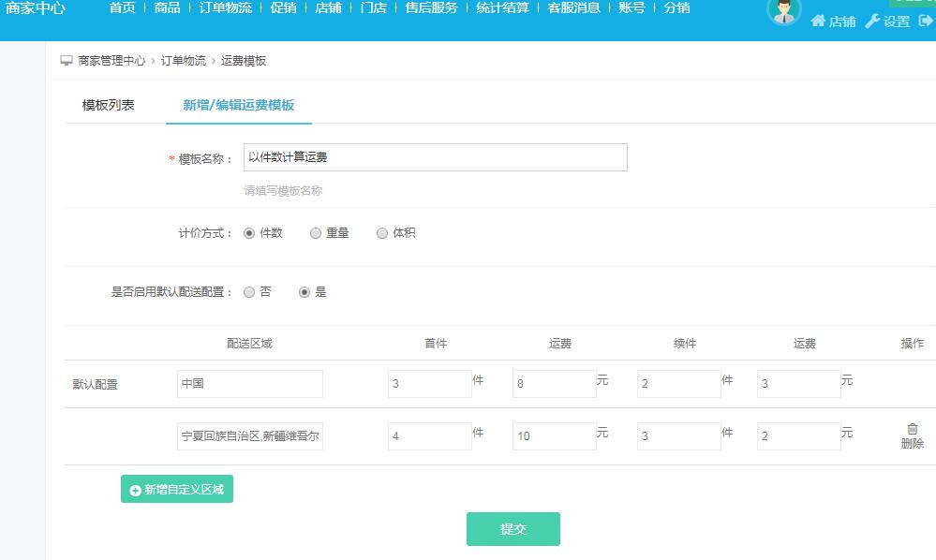Choose 是 for default delivery config
The image size is (936, 560).
pos(305,292)
